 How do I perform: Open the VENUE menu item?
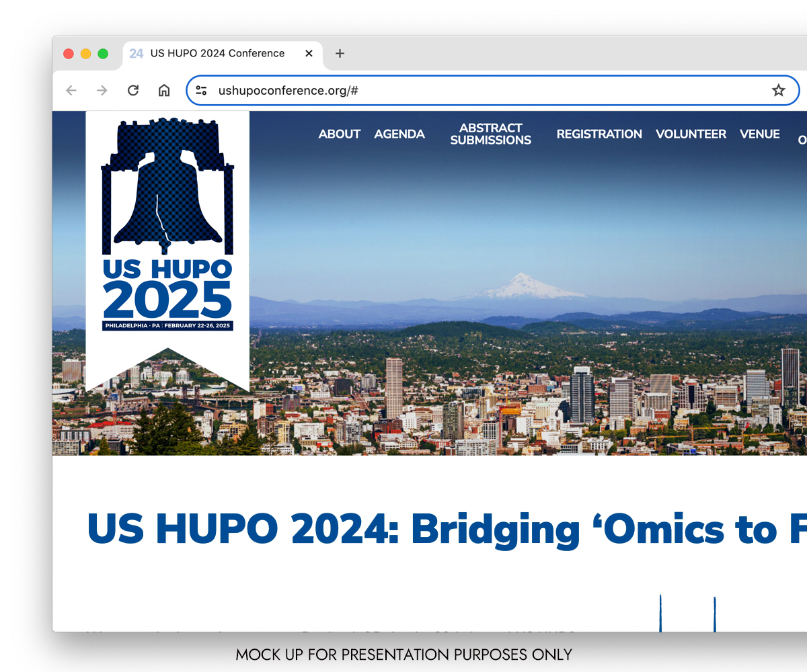[x=760, y=134]
